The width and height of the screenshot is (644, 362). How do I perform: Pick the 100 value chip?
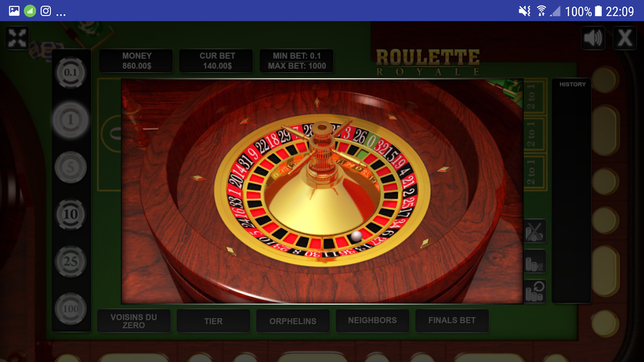[x=71, y=309]
